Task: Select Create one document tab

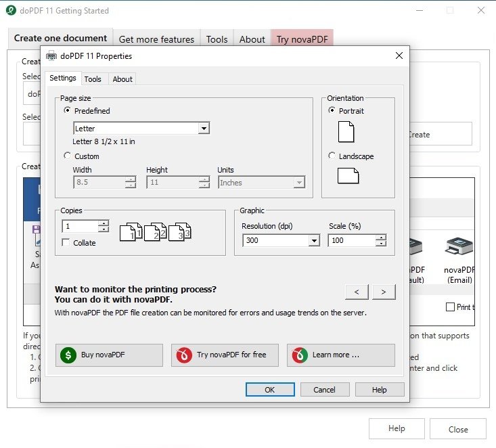Action: pos(60,38)
